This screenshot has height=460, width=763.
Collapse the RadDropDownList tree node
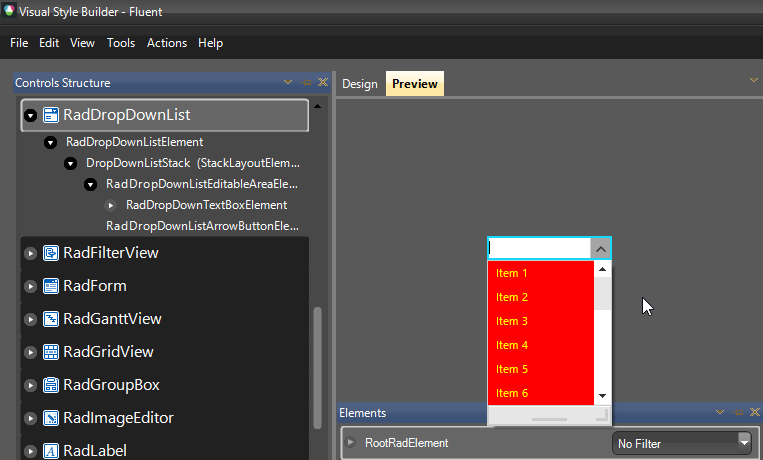tap(30, 116)
